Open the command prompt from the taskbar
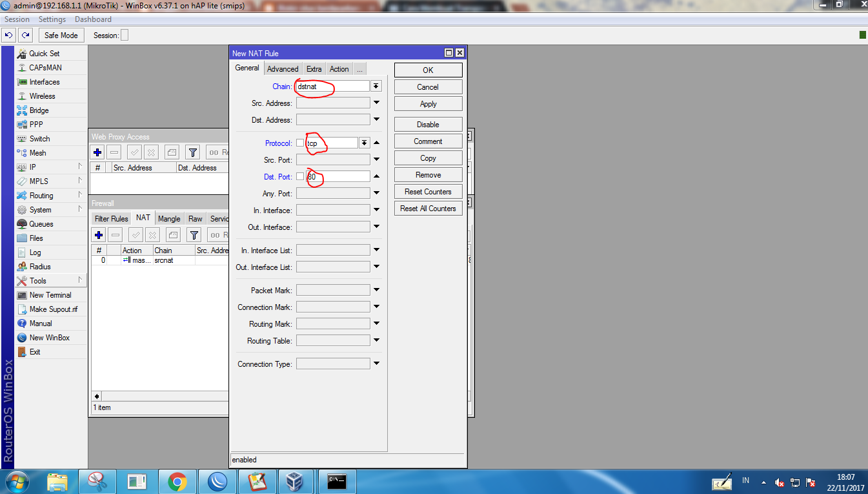Image resolution: width=868 pixels, height=494 pixels. [337, 482]
